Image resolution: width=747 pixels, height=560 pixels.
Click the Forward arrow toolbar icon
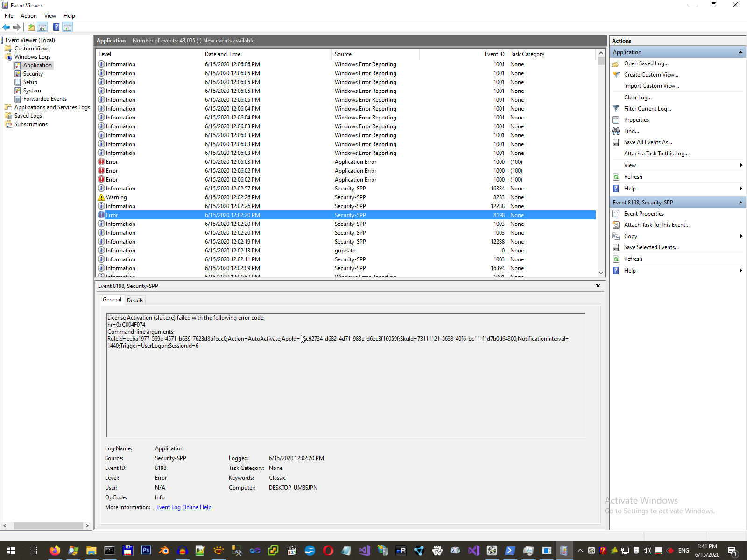pyautogui.click(x=17, y=27)
